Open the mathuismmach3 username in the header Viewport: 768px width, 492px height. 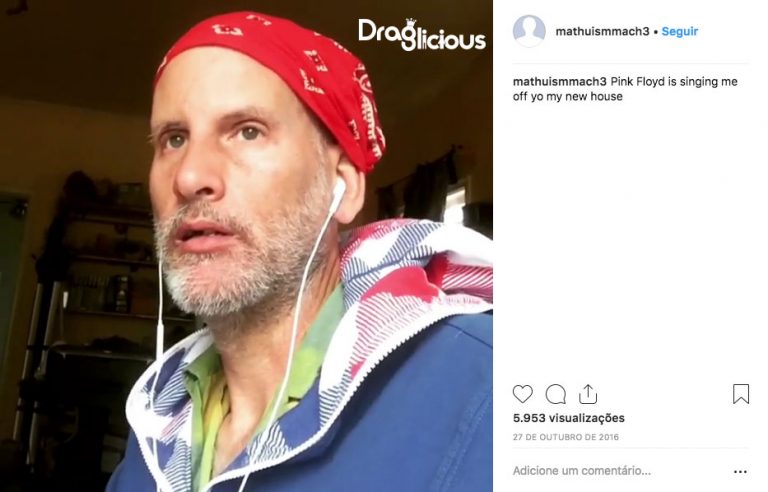click(x=602, y=31)
